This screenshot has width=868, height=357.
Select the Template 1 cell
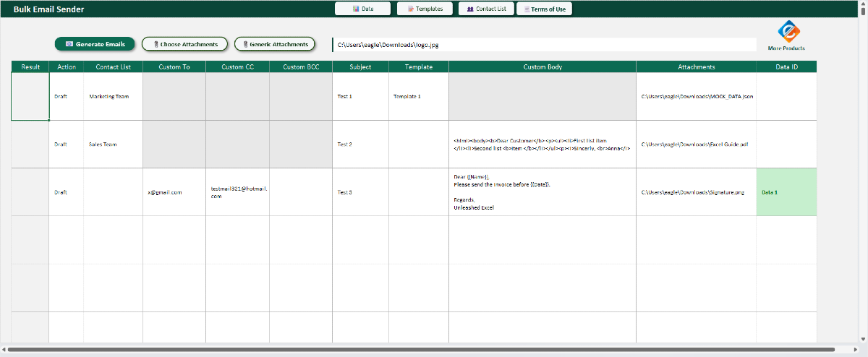(419, 96)
